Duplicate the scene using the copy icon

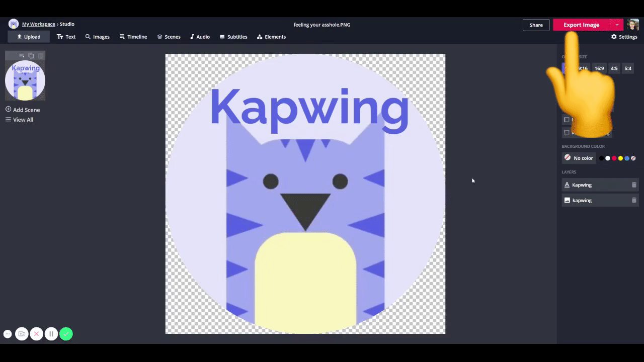point(31,56)
